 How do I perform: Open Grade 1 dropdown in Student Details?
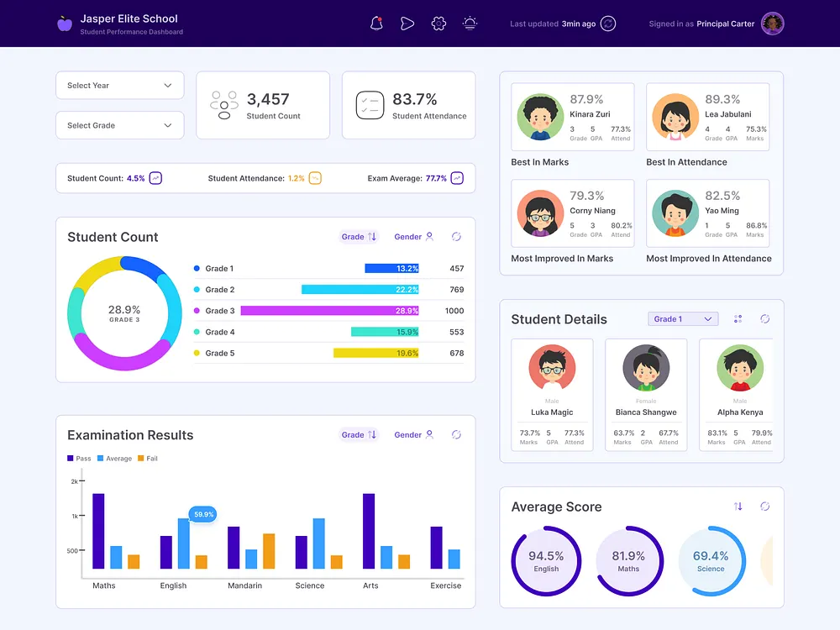[683, 319]
